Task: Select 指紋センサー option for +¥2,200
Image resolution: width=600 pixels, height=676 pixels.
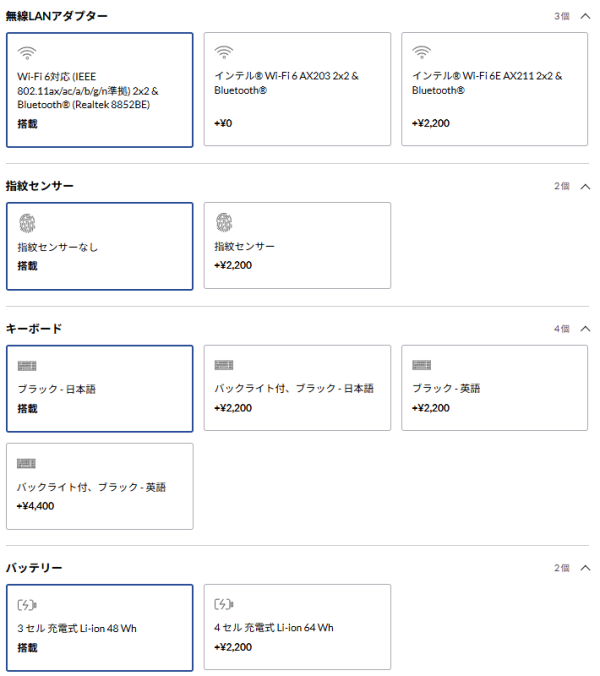Action: 297,245
